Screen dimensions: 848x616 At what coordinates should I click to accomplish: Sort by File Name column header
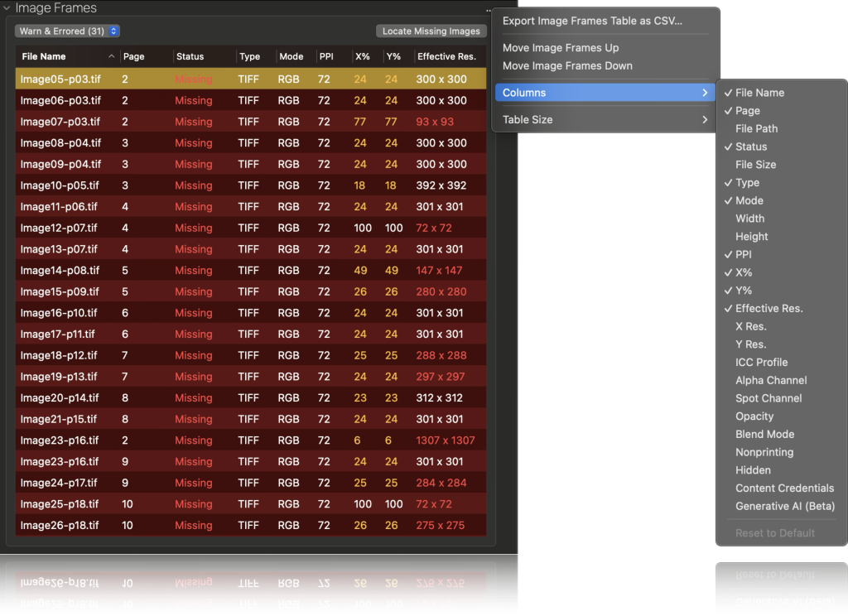click(44, 56)
